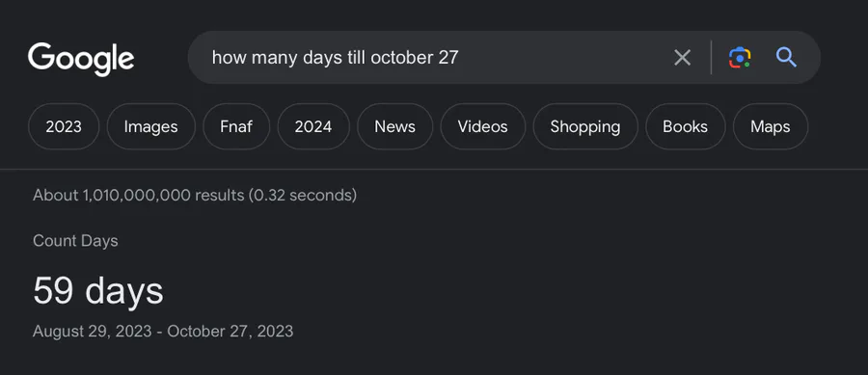Screen dimensions: 868x375
Task: Open Google Lens image search
Action: [x=740, y=58]
